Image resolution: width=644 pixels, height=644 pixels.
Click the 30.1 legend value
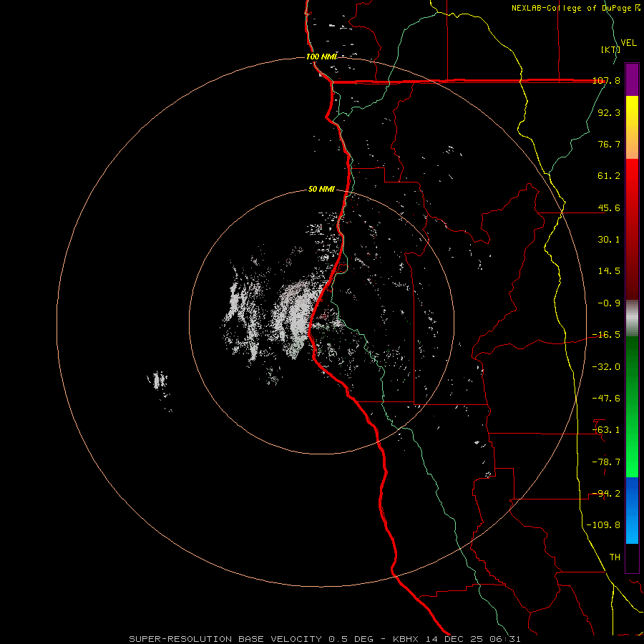pos(609,240)
